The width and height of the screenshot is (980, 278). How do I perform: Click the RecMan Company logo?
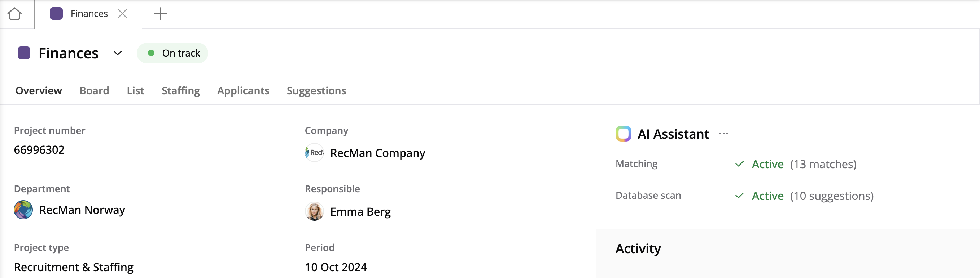(314, 153)
